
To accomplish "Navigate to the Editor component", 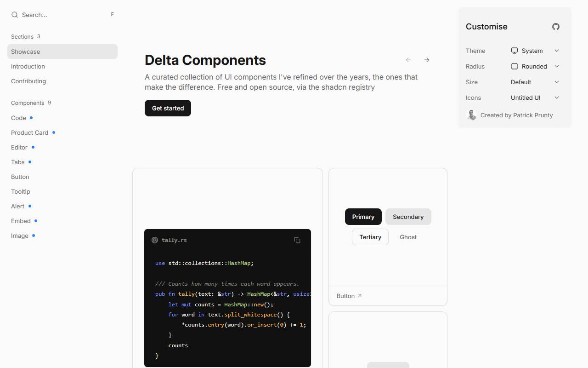I will [x=62, y=147].
